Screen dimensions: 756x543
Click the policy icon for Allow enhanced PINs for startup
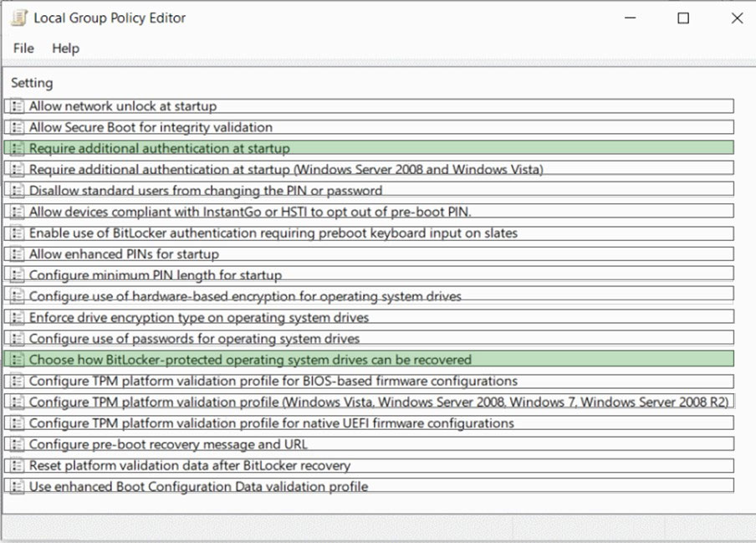17,254
